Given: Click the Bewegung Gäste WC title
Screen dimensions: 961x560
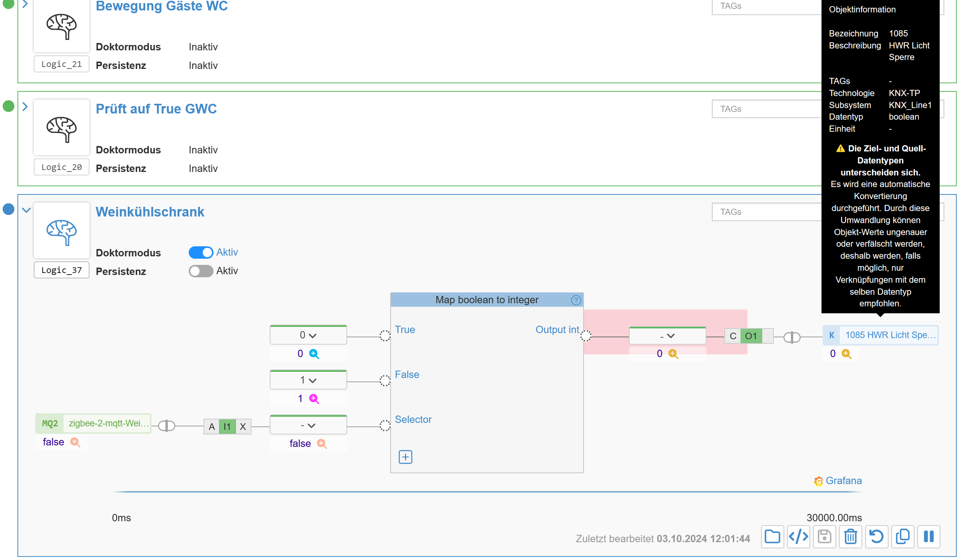Looking at the screenshot, I should tap(162, 6).
